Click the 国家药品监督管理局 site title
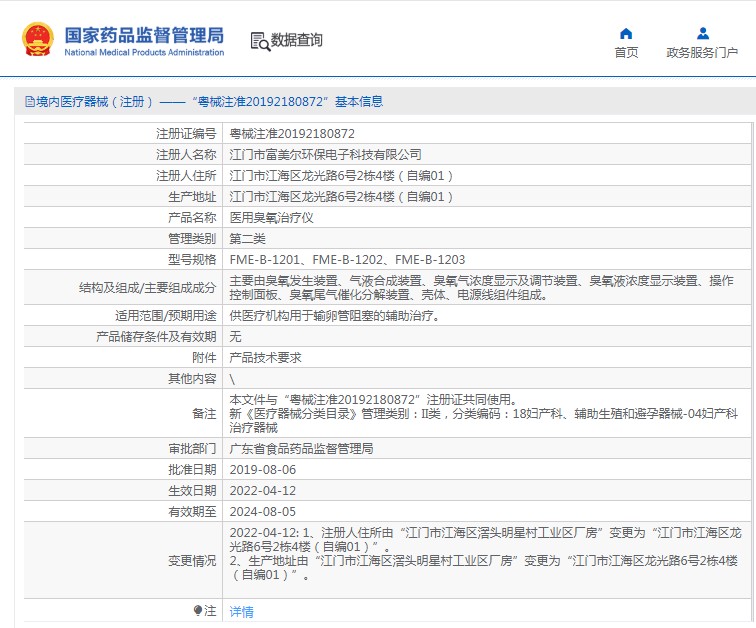This screenshot has width=756, height=628. click(x=144, y=35)
